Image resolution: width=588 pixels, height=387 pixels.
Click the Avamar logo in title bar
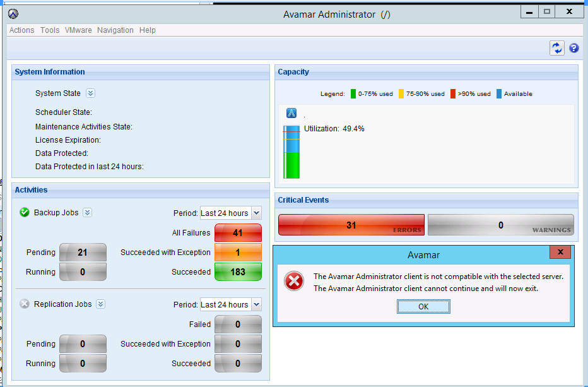(x=13, y=15)
